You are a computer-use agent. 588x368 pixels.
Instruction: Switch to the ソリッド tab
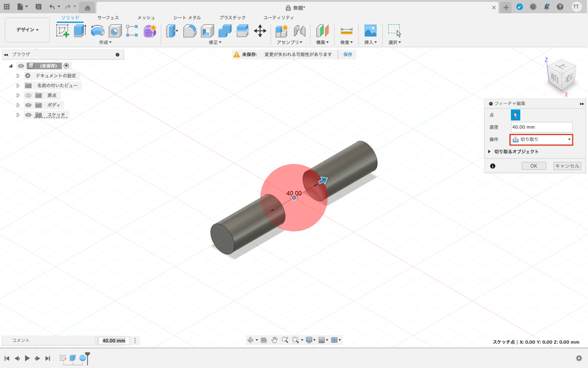(x=70, y=18)
